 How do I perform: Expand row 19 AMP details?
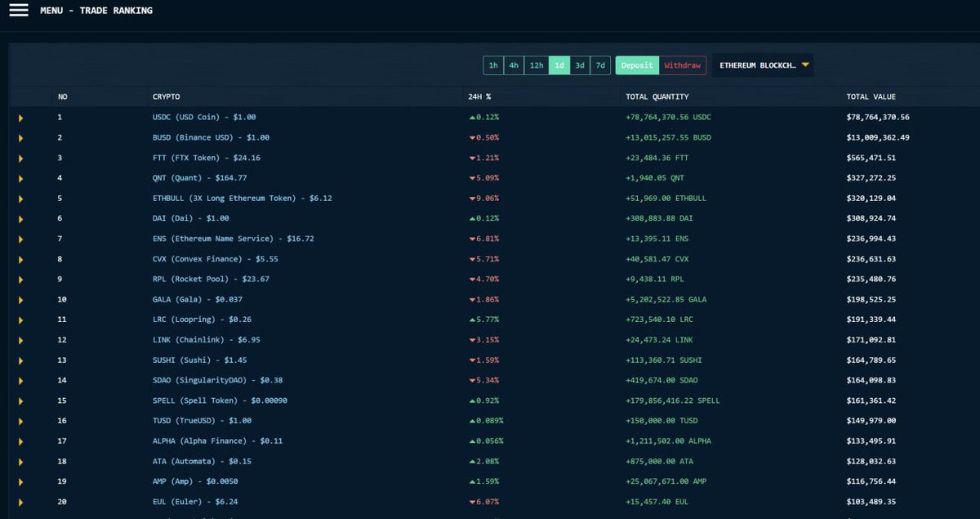tap(20, 482)
